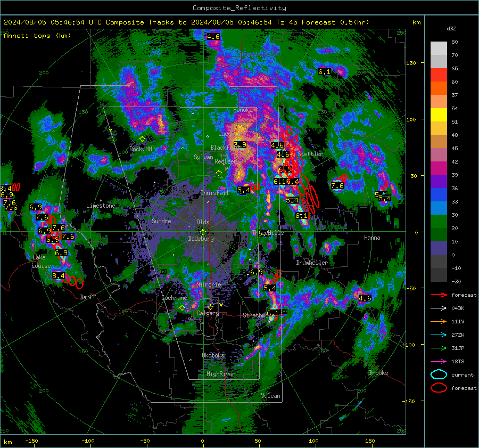
Task: Select the orange 111V arrow legend icon
Action: pyautogui.click(x=439, y=321)
